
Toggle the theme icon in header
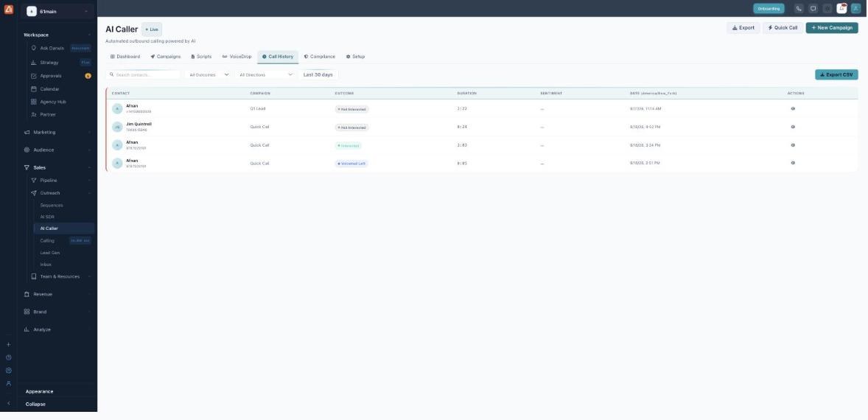pos(827,8)
